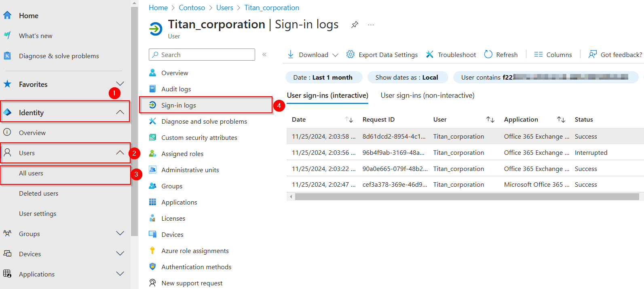Click the Audit logs notebook icon

152,89
